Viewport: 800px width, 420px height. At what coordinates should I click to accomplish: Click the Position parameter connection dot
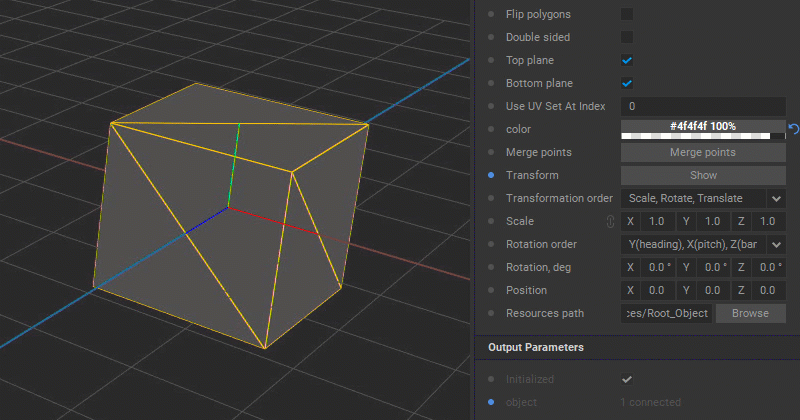pyautogui.click(x=491, y=290)
